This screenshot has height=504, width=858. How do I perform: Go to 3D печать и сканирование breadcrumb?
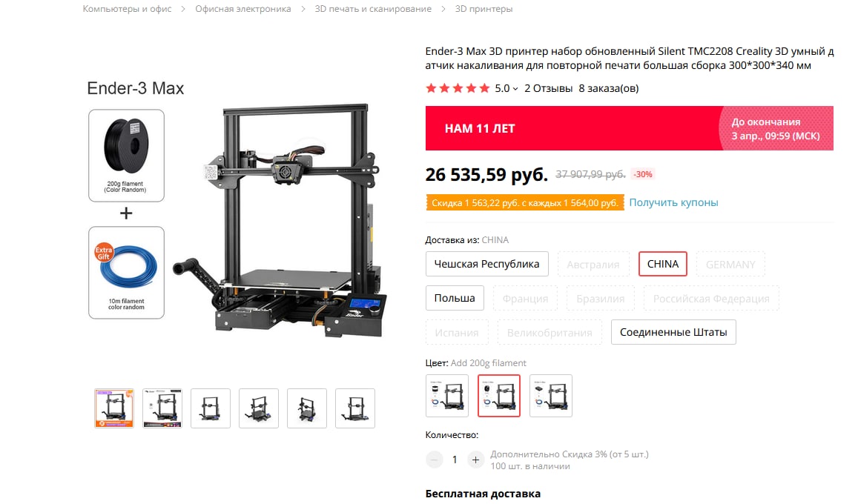[373, 9]
